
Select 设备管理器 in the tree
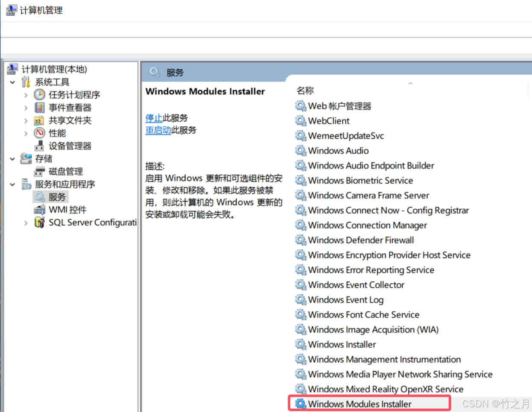click(70, 146)
